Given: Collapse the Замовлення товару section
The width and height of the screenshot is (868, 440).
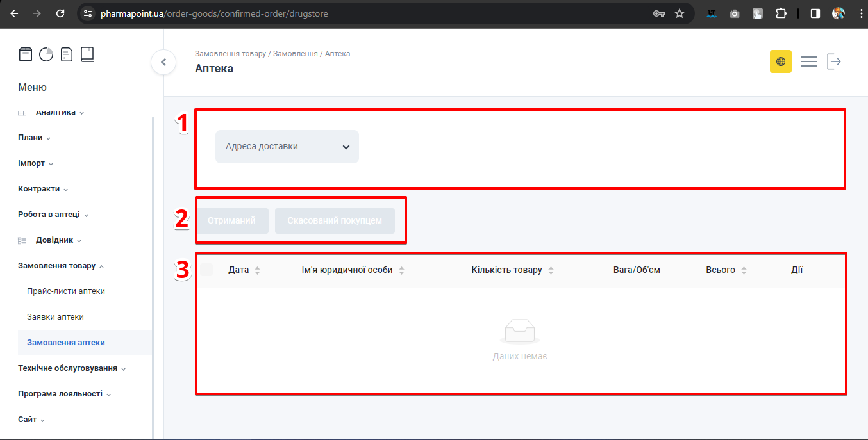Looking at the screenshot, I should [x=61, y=266].
